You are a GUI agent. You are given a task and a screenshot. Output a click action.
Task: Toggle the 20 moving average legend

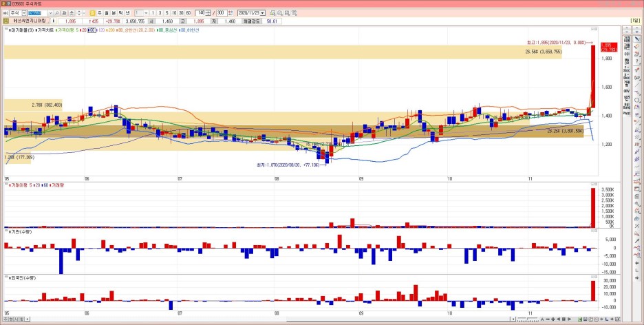[x=83, y=30]
